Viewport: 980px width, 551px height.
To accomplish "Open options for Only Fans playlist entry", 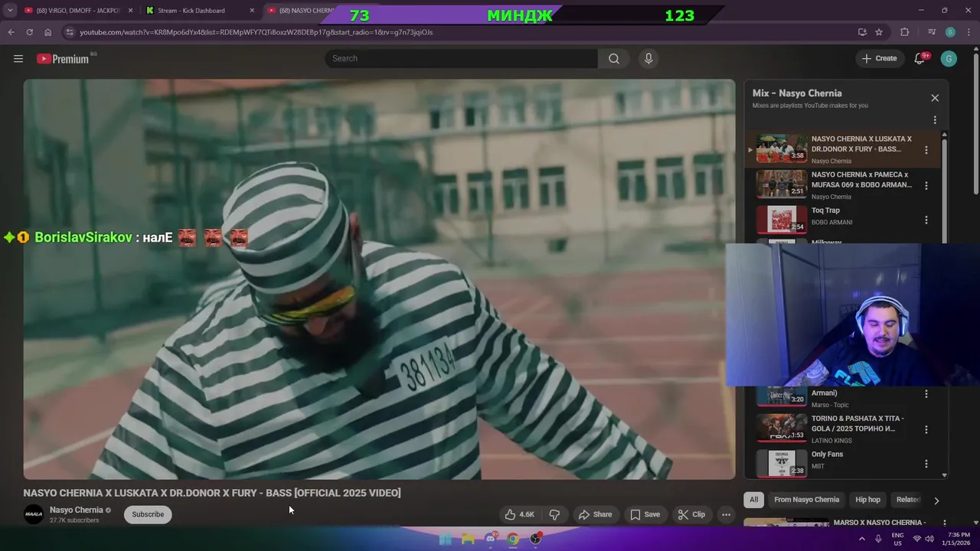I will click(926, 464).
